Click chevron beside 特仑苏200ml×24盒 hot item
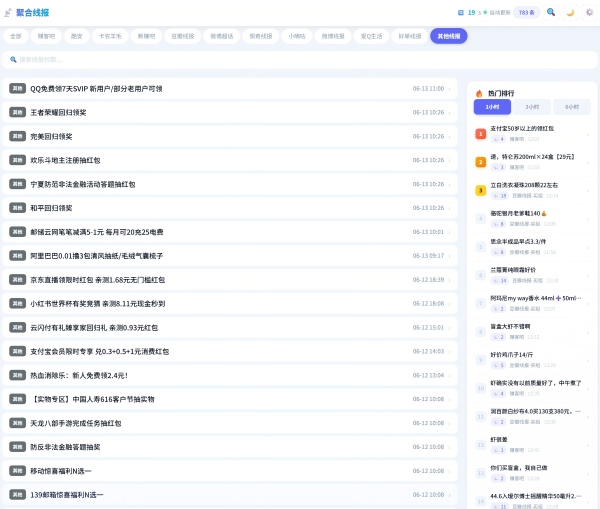 point(588,162)
